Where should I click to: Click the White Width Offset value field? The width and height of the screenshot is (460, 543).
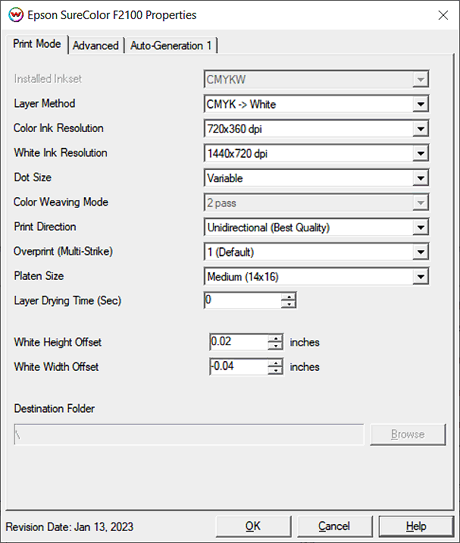click(x=239, y=367)
